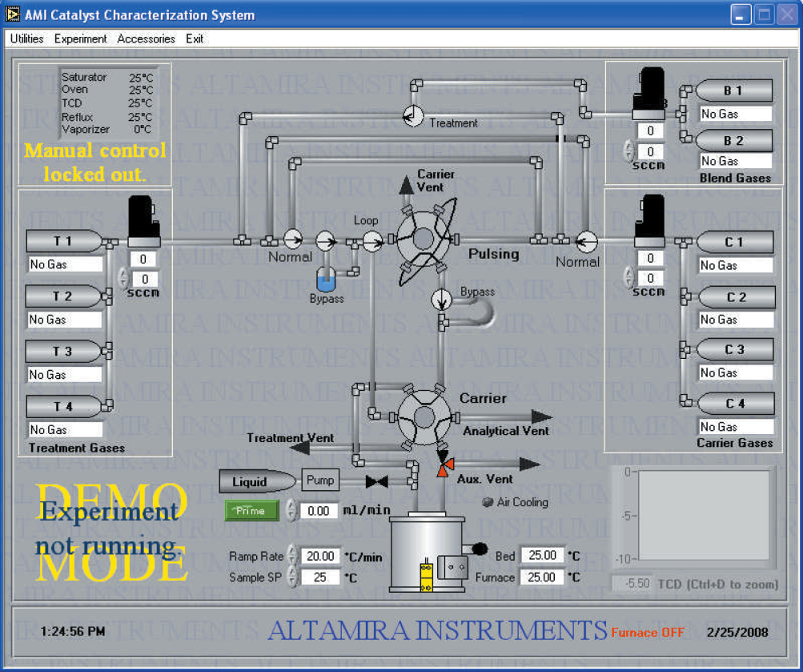This screenshot has height=672, width=803.
Task: Click the Liquid reservoir icon
Action: point(258,481)
